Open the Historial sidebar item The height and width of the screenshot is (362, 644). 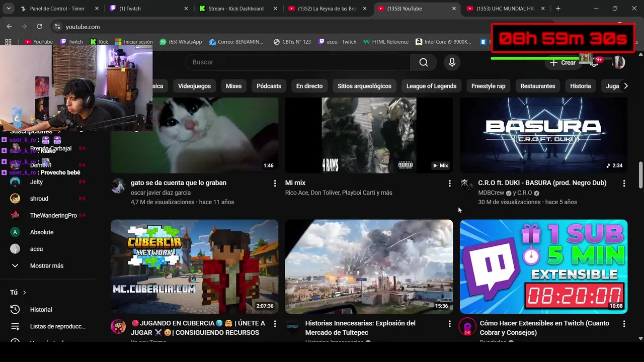pos(41,310)
